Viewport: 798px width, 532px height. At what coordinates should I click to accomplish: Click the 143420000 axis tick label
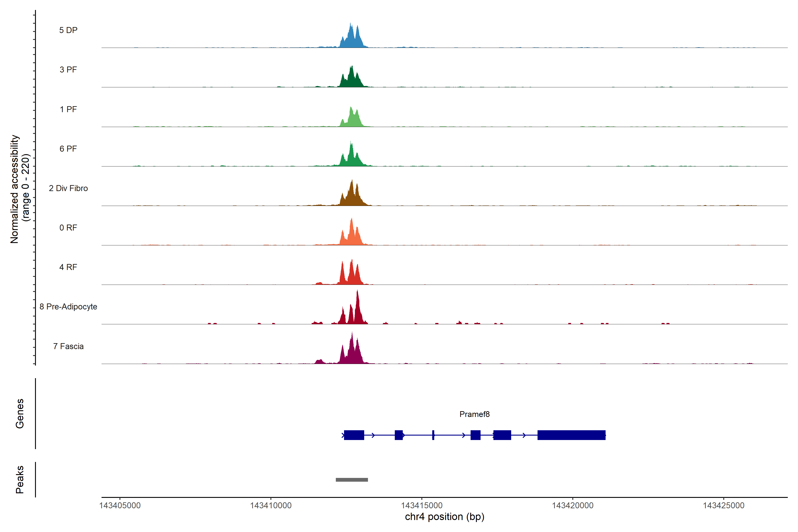pyautogui.click(x=573, y=506)
